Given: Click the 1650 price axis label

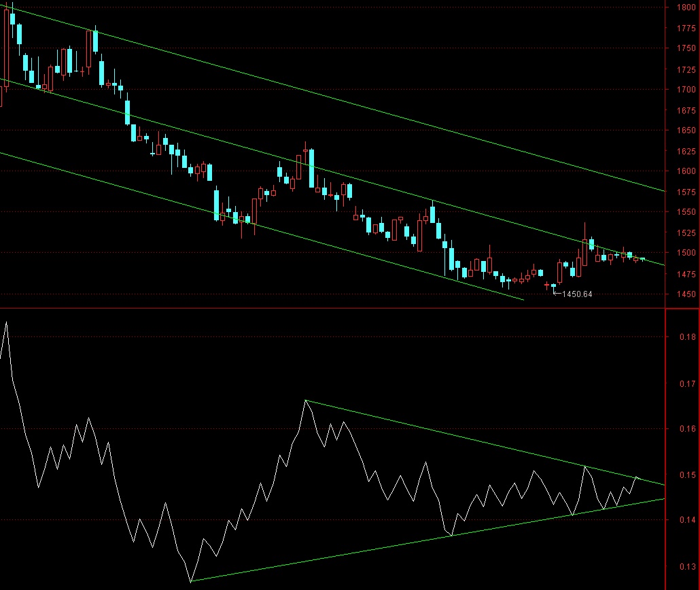Looking at the screenshot, I should click(x=686, y=131).
